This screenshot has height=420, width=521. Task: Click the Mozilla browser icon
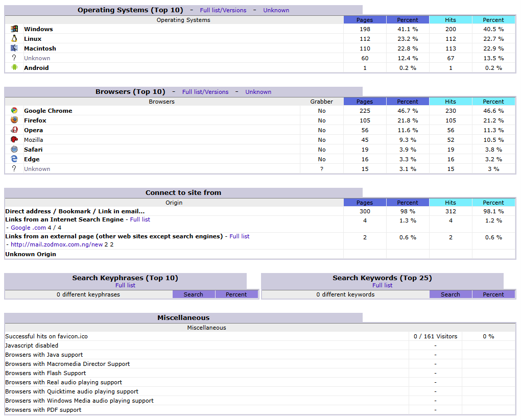14,140
